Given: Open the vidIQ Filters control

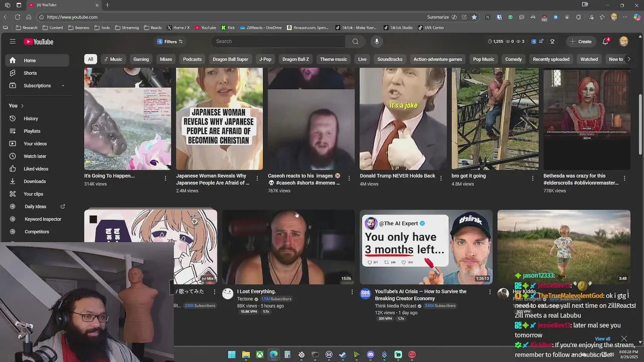Looking at the screenshot, I should pyautogui.click(x=170, y=42).
